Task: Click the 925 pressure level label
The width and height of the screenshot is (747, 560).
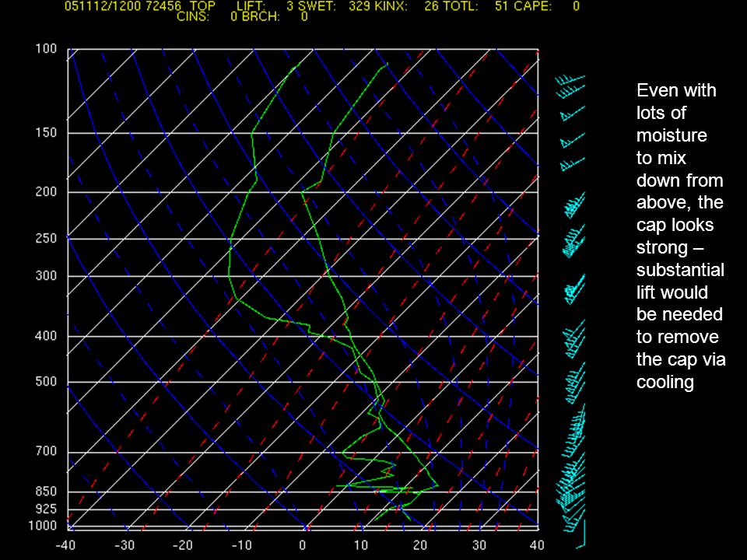Action: (x=46, y=509)
